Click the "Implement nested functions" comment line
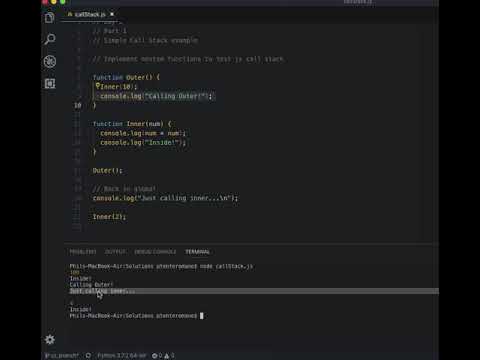 188,59
